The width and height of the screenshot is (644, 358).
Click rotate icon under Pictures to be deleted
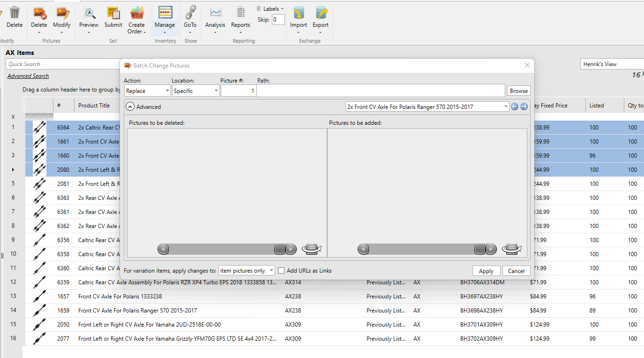(312, 249)
